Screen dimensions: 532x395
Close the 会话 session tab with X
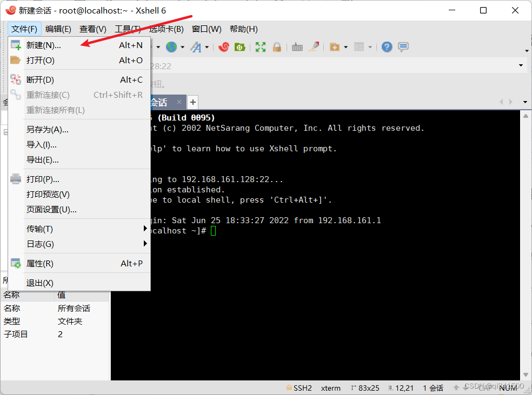(179, 102)
